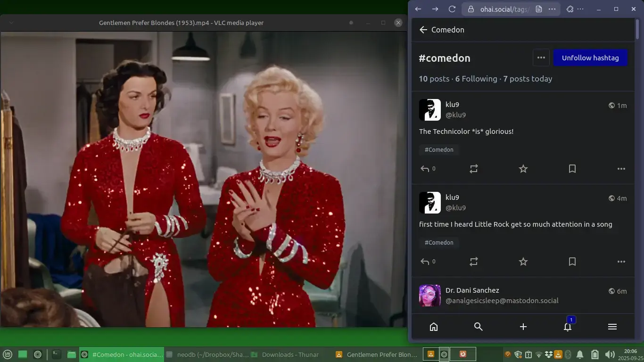Viewport: 644px width, 362px height.
Task: Compose a new post with plus icon
Action: click(523, 327)
